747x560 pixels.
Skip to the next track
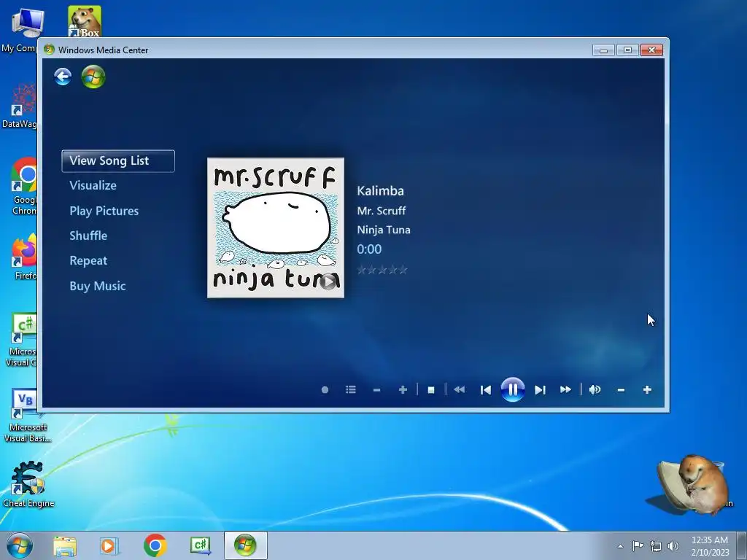(x=540, y=390)
